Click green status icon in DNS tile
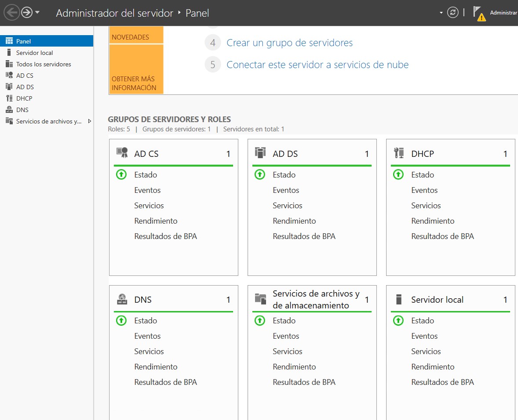The height and width of the screenshot is (420, 518). tap(121, 320)
